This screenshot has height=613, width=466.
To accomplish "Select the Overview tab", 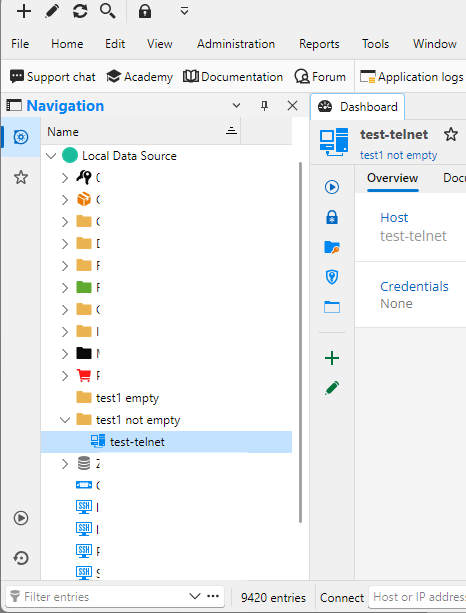I will pyautogui.click(x=393, y=178).
